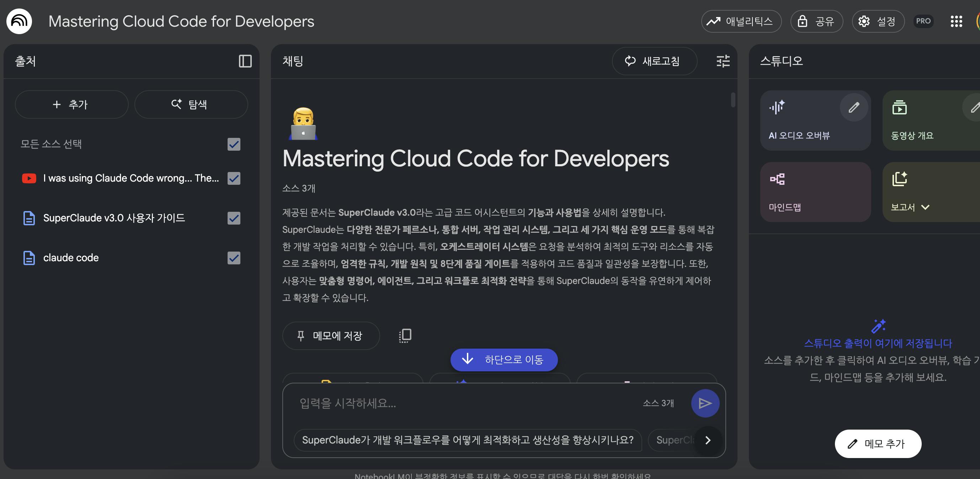Uncheck the claude code source checkbox
980x479 pixels.
click(x=234, y=258)
